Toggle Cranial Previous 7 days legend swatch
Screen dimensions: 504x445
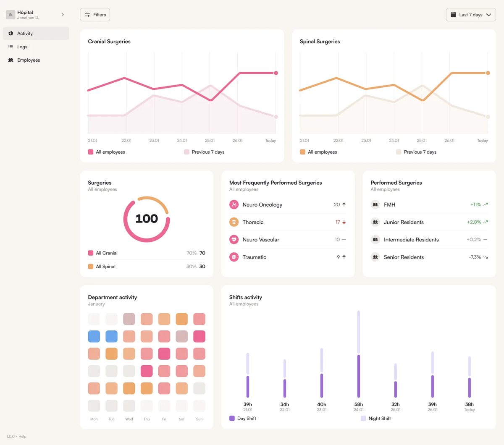point(186,152)
